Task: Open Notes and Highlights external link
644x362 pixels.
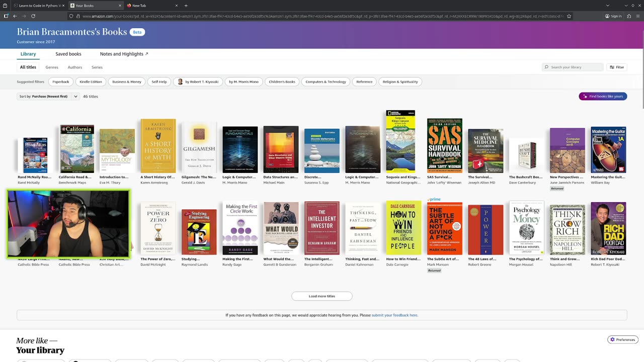Action: [x=124, y=54]
